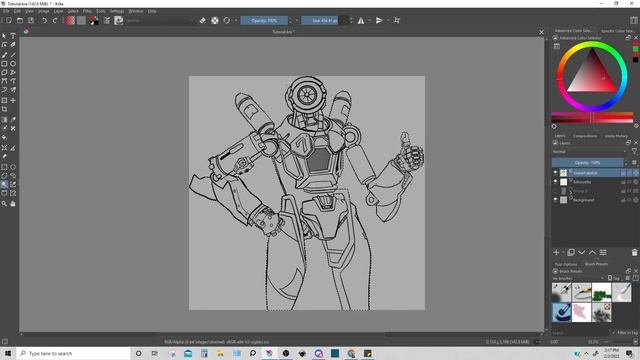This screenshot has height=360, width=640.
Task: Switch to the Undo History tab
Action: (x=616, y=136)
